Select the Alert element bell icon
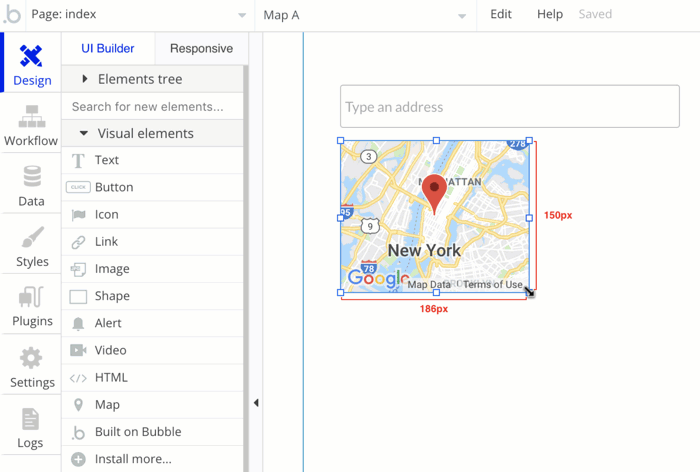 pos(78,323)
